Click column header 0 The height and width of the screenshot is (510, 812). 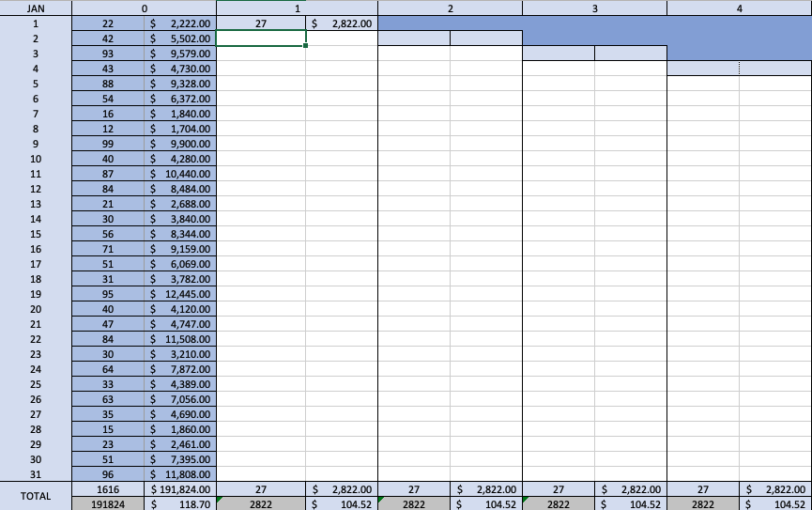144,8
